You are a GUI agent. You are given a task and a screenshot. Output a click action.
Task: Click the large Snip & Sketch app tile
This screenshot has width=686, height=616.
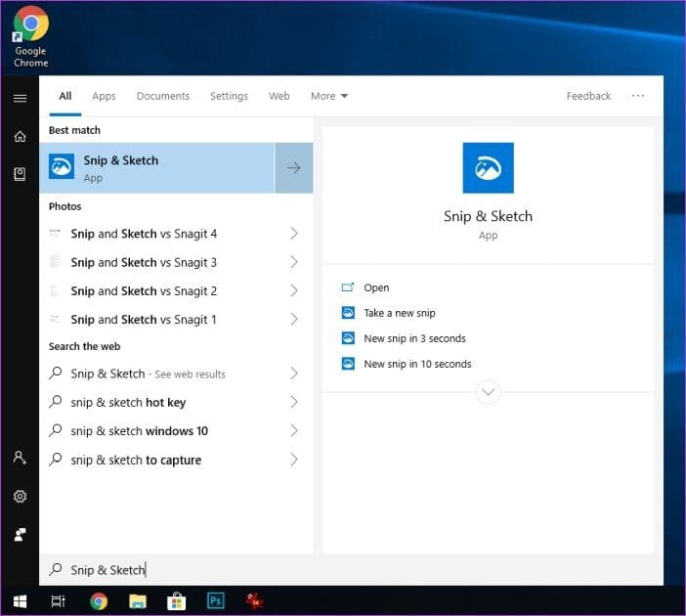pos(489,167)
